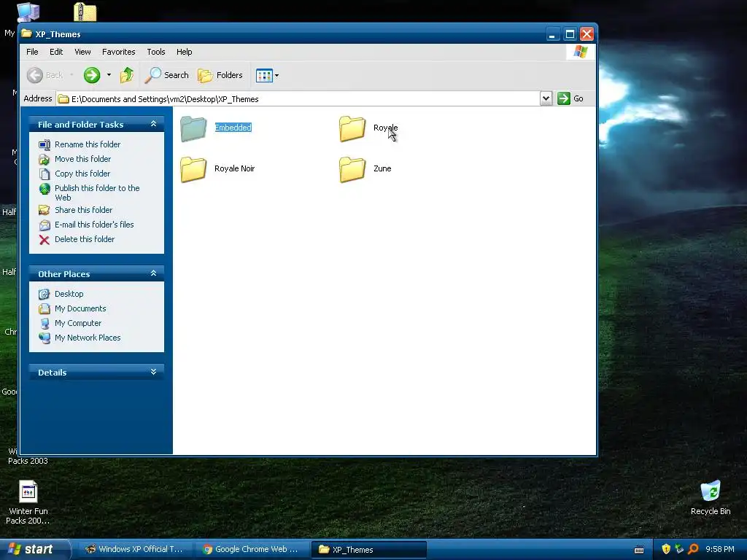Click the My Network Places icon
The height and width of the screenshot is (560, 747).
(44, 338)
